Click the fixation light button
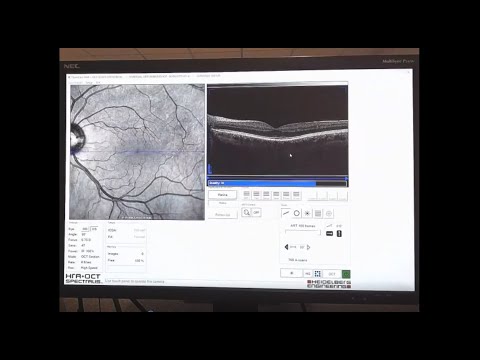480x360 pixels. coord(291,273)
